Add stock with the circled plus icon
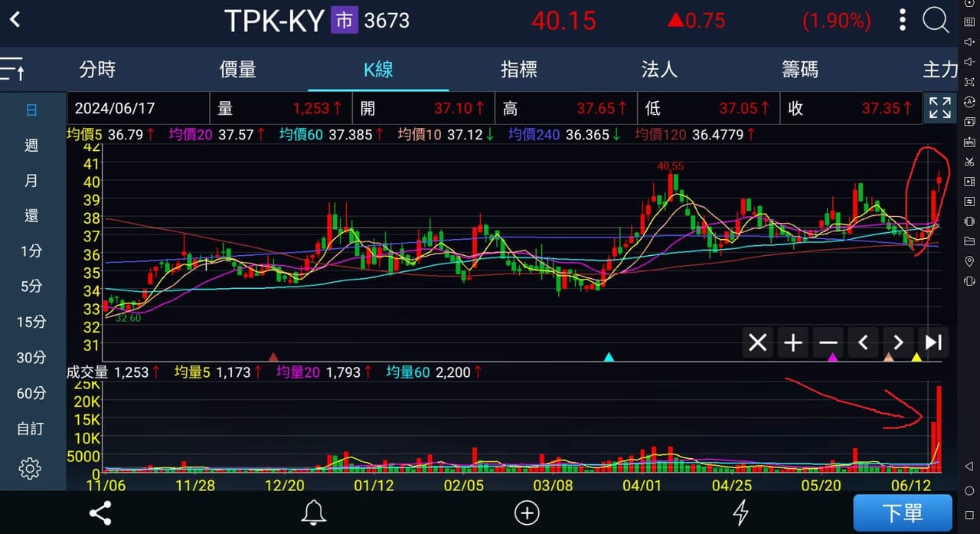 pos(527,513)
